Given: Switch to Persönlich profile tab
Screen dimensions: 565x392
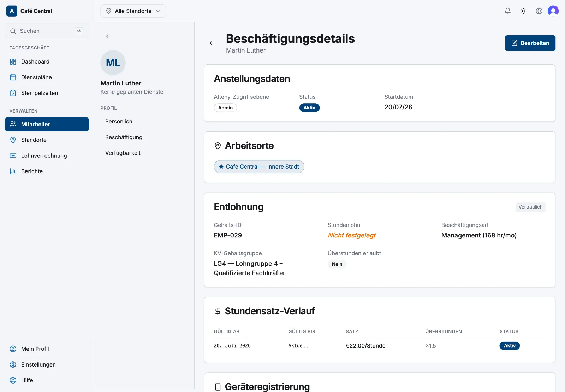Looking at the screenshot, I should click(x=119, y=121).
